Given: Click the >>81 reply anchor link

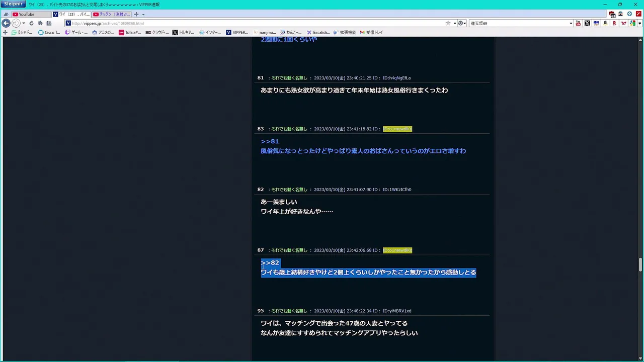Looking at the screenshot, I should point(270,141).
